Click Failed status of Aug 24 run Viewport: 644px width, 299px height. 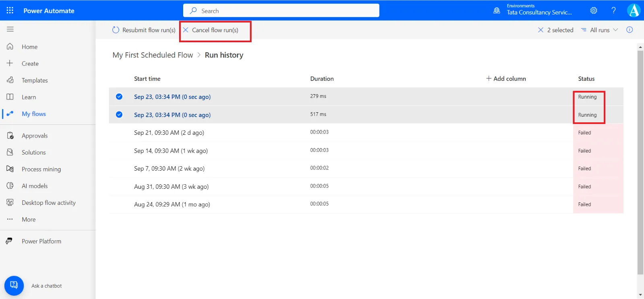pos(584,204)
